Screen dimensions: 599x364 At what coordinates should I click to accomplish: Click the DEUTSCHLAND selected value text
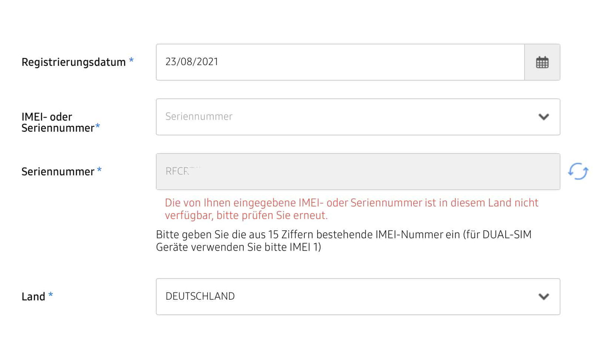coord(200,296)
